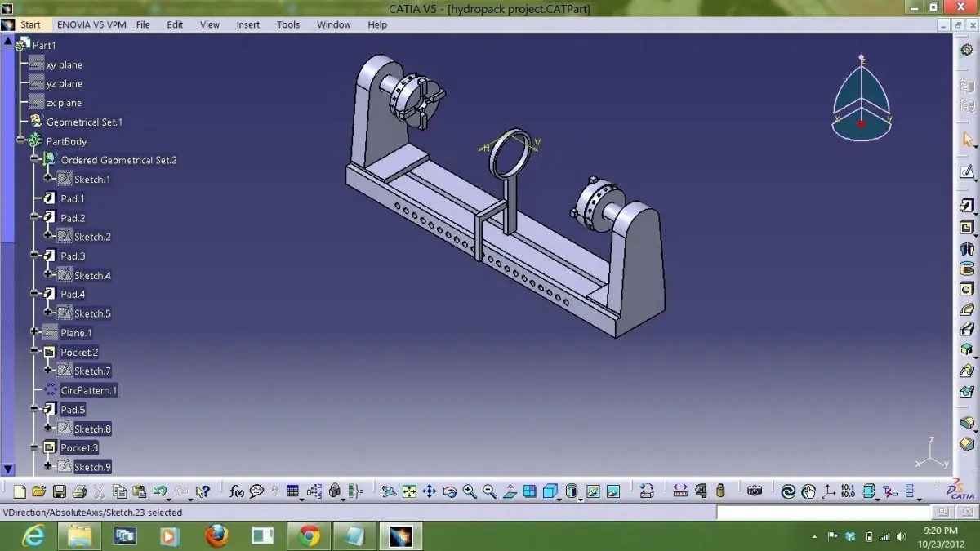The height and width of the screenshot is (551, 980).
Task: Select the Rotate view icon
Action: tap(448, 491)
